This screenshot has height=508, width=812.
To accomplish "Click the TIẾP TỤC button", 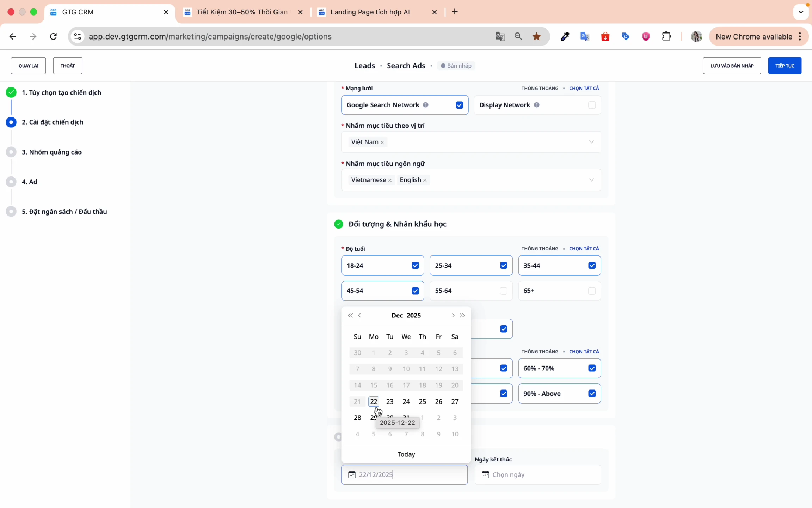I will pyautogui.click(x=785, y=66).
